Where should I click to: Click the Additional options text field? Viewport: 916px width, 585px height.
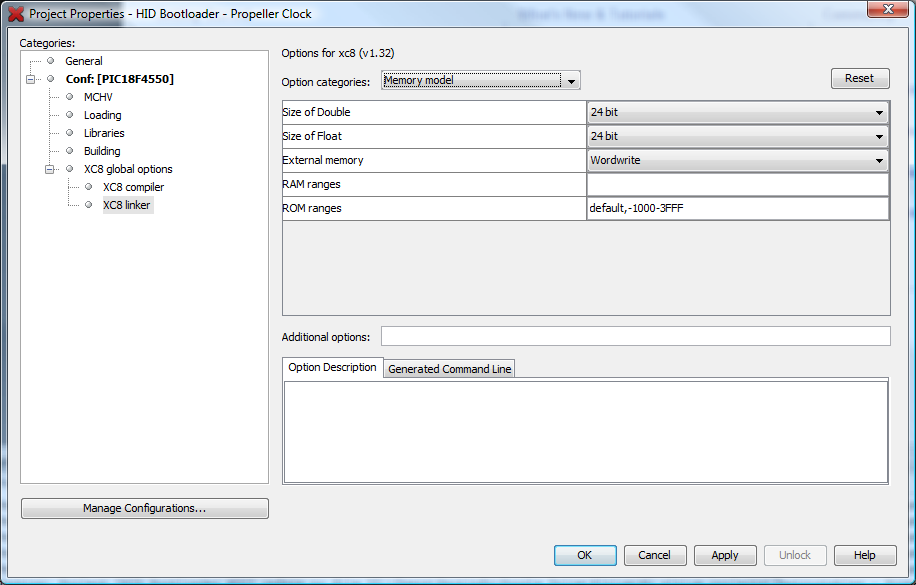tap(636, 336)
